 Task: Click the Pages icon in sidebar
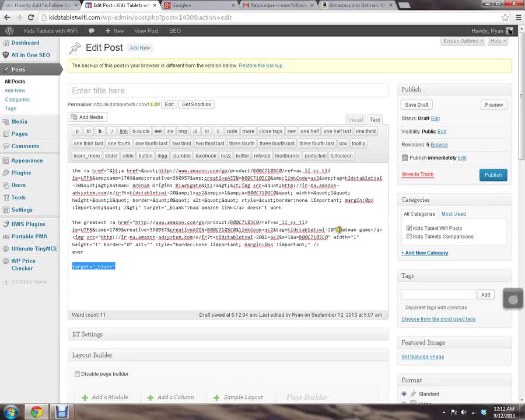6,134
